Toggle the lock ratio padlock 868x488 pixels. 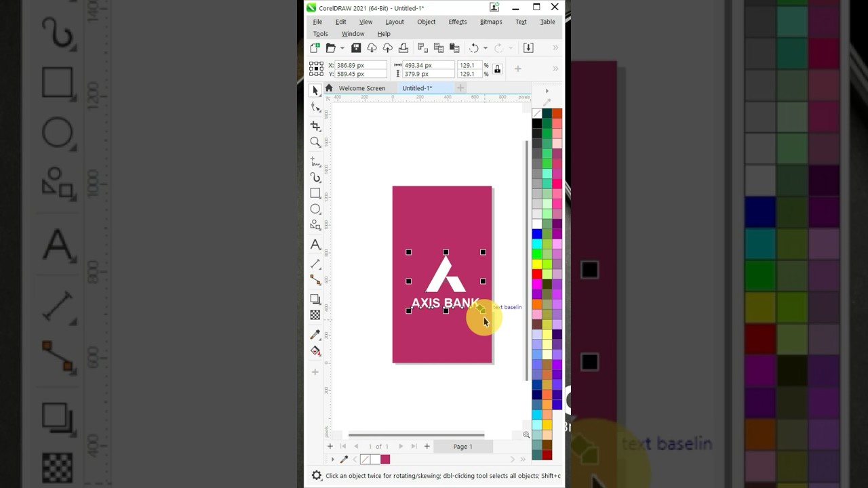(x=497, y=69)
